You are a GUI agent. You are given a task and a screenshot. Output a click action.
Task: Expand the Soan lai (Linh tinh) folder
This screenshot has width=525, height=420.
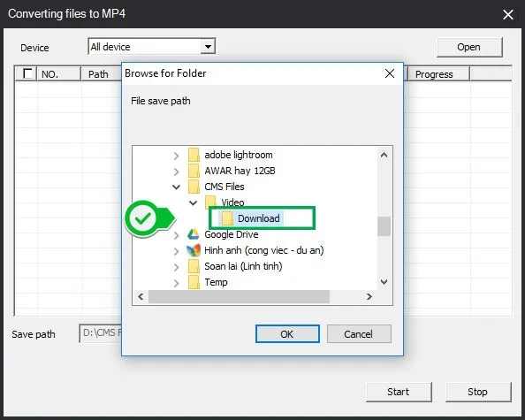(x=176, y=267)
